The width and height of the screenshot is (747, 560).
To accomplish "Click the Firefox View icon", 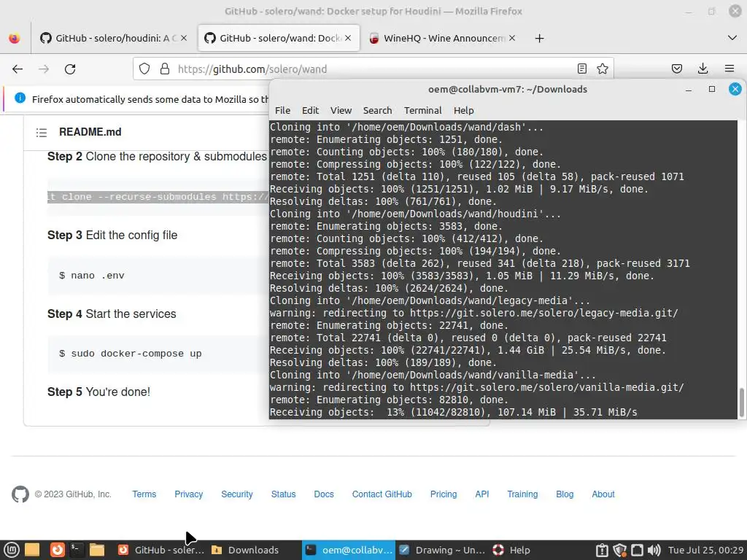I will click(15, 38).
